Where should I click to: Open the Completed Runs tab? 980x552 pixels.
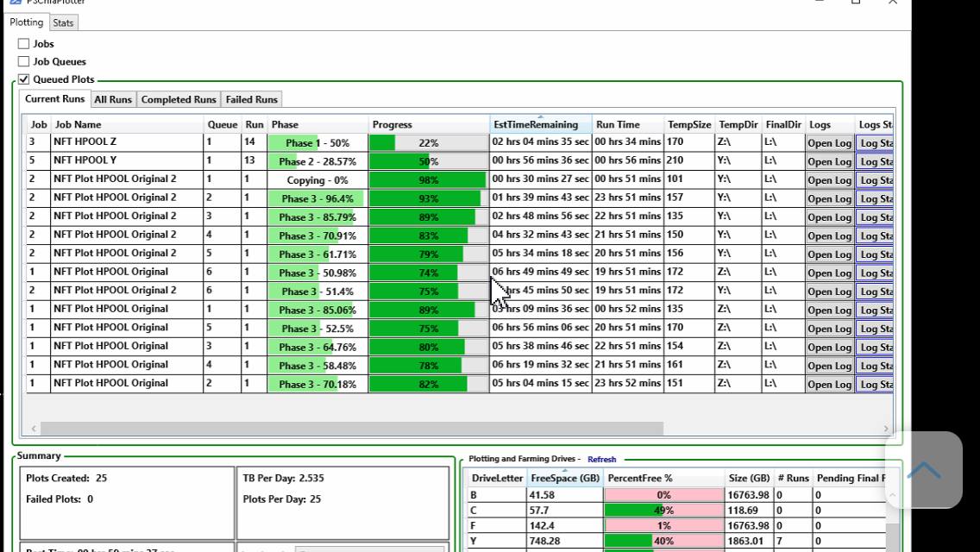click(x=179, y=99)
